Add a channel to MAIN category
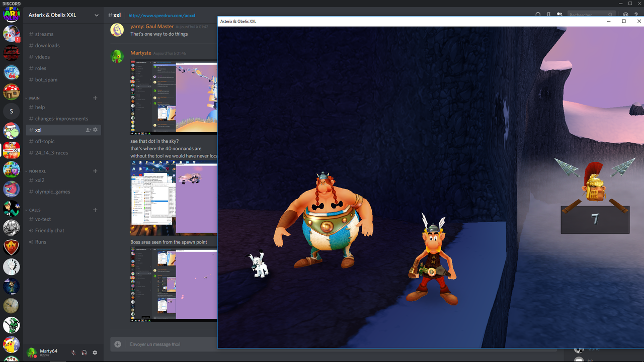This screenshot has width=644, height=362. coord(95,98)
